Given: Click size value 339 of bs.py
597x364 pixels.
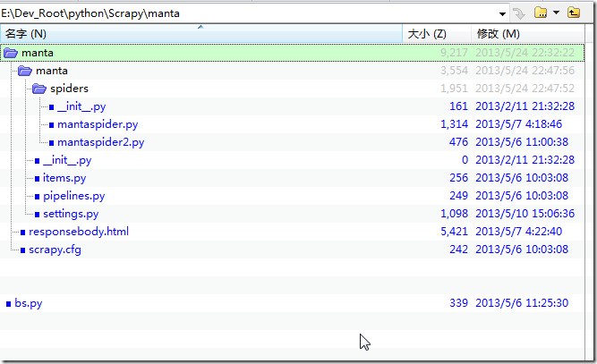Looking at the screenshot, I should [459, 303].
